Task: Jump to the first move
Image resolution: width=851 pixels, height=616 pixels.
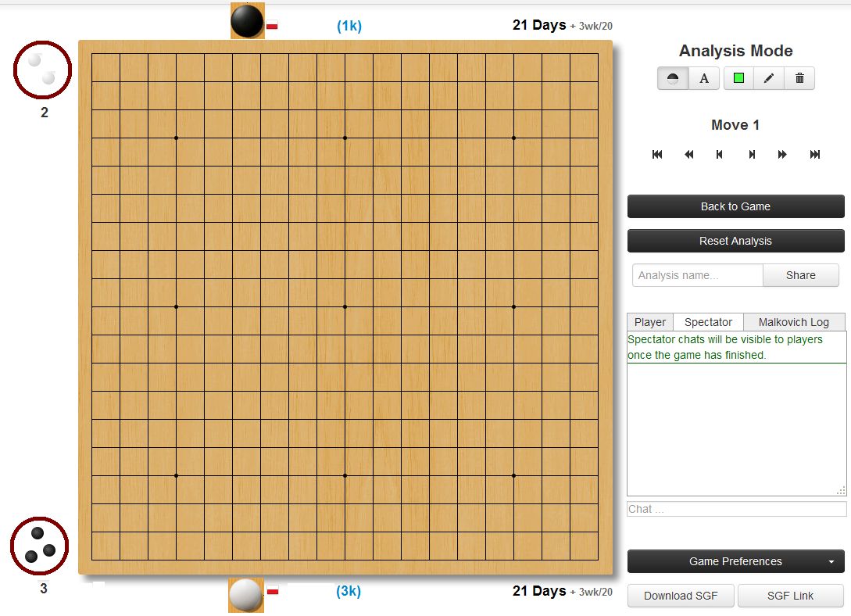Action: click(x=657, y=155)
